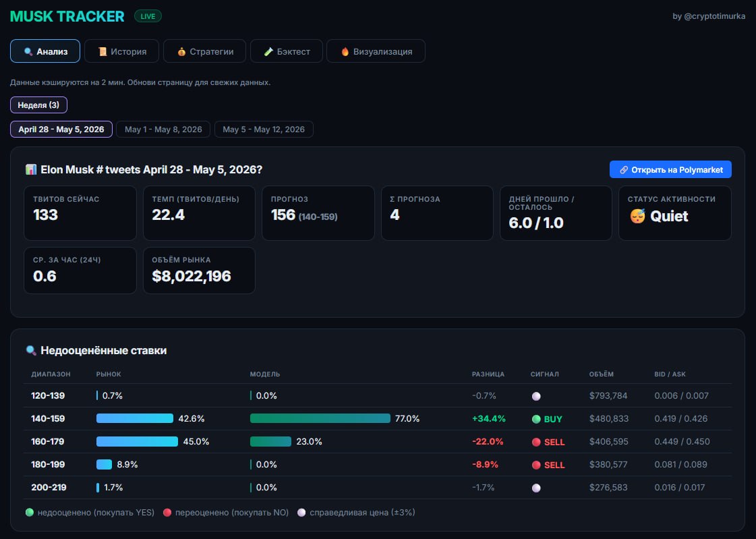Screen dimensions: 756x539
Task: Go to the Визуализация tab
Action: (x=376, y=51)
